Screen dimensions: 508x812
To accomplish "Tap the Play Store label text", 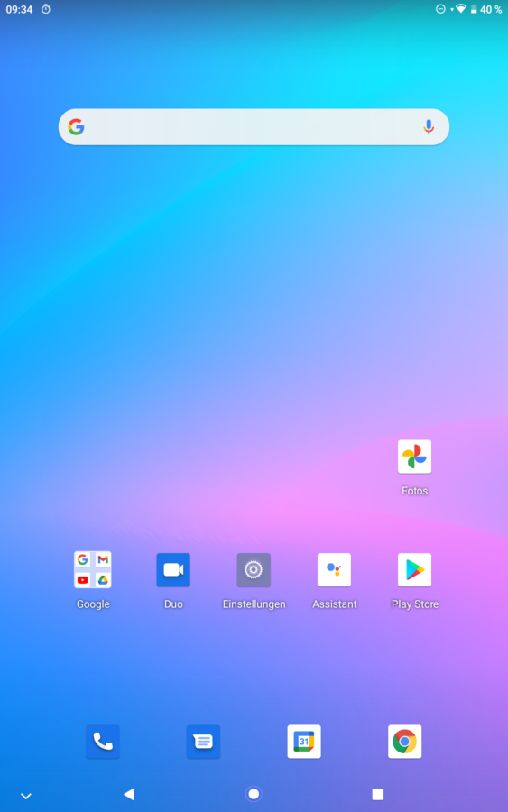I will tap(415, 604).
